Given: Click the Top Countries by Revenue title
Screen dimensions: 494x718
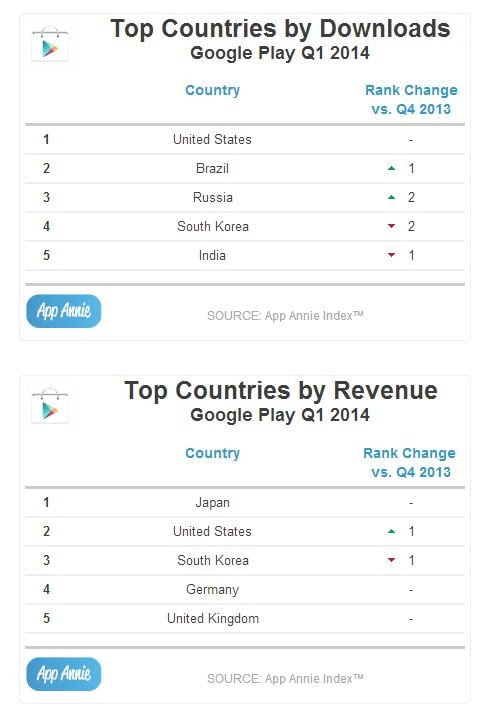Looking at the screenshot, I should point(281,391).
